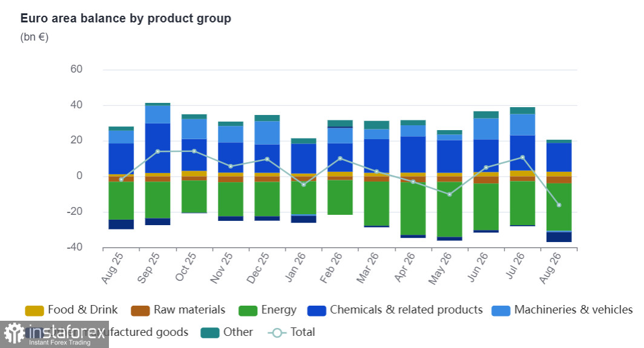644x348 pixels.
Task: Select the Total data point for Jul 26
Action: 522,157
